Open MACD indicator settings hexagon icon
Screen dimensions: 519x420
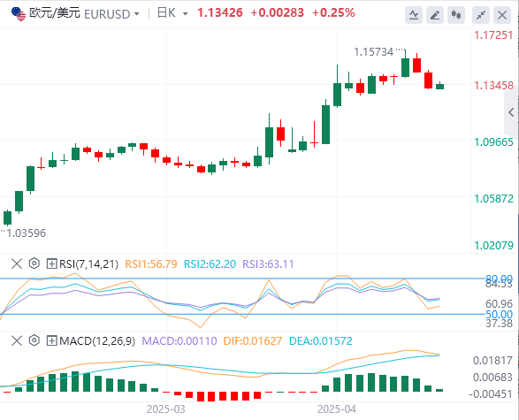pos(34,340)
